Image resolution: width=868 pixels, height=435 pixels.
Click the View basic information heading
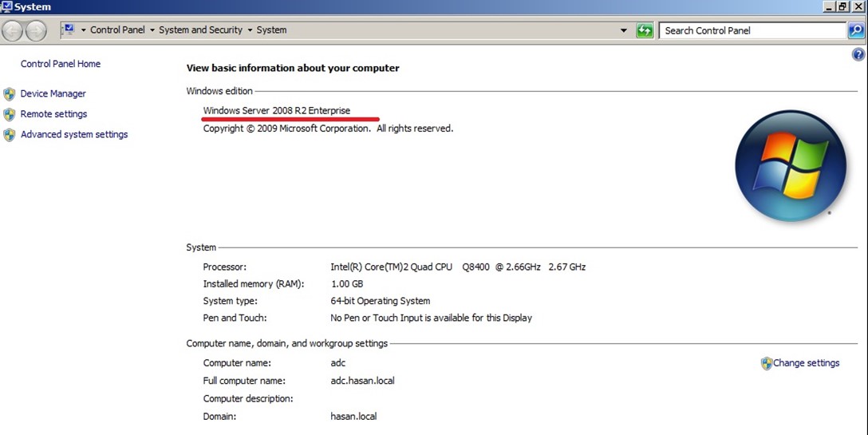click(x=293, y=68)
